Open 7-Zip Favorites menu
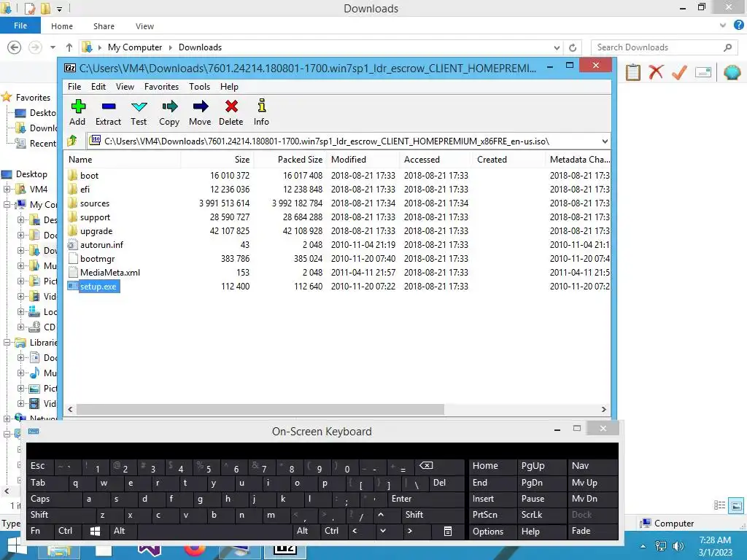 point(161,87)
